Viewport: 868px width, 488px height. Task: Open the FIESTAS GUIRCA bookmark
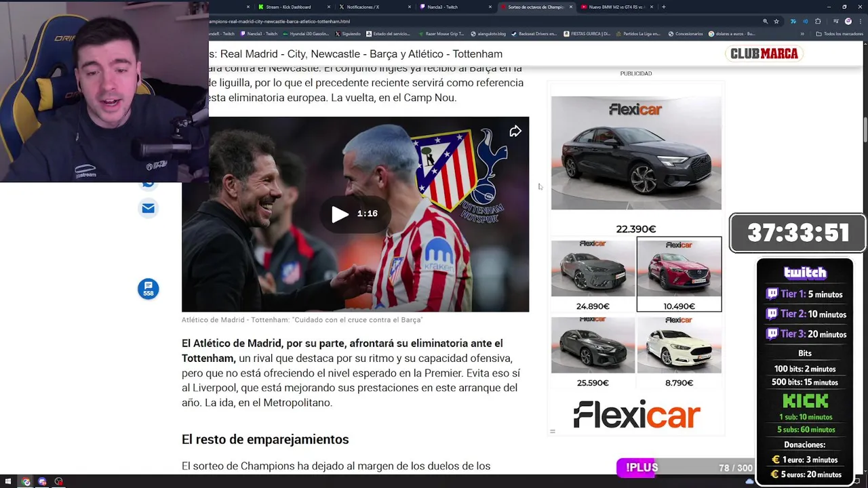click(x=586, y=33)
